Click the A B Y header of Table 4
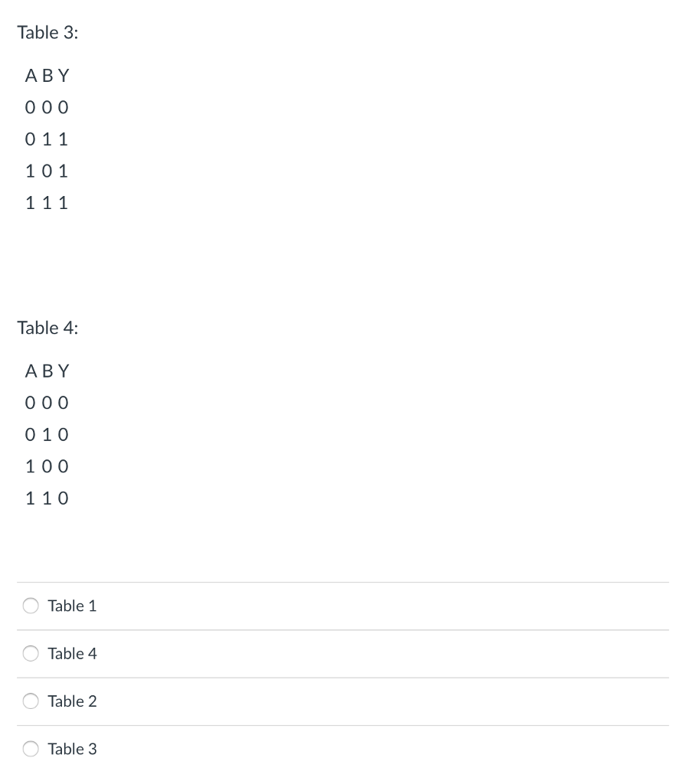 pos(47,371)
